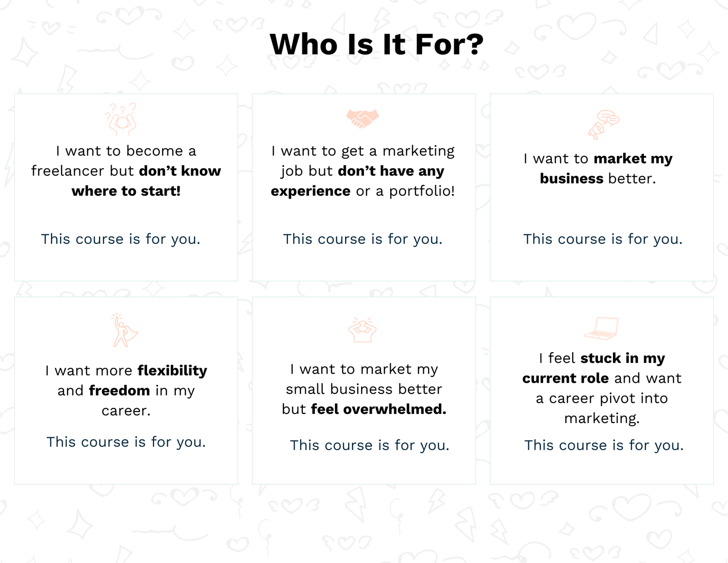
Task: Click the overwhelmed person icon
Action: coord(363,330)
